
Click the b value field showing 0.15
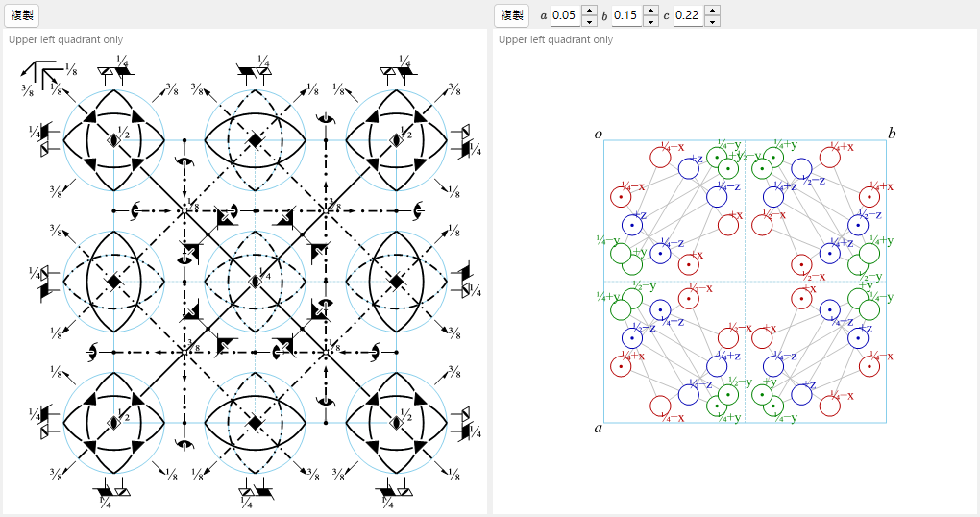click(627, 15)
